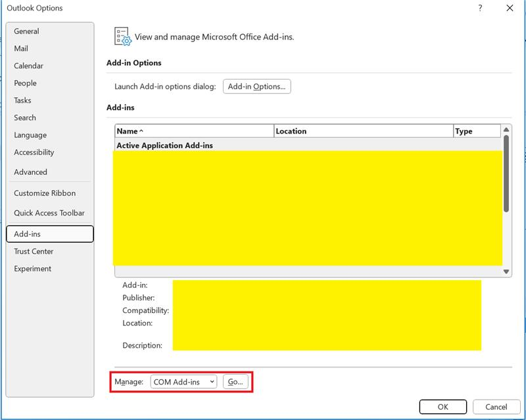Viewport: 526px width, 420px height.
Task: Open Accessibility options
Action: 50,152
